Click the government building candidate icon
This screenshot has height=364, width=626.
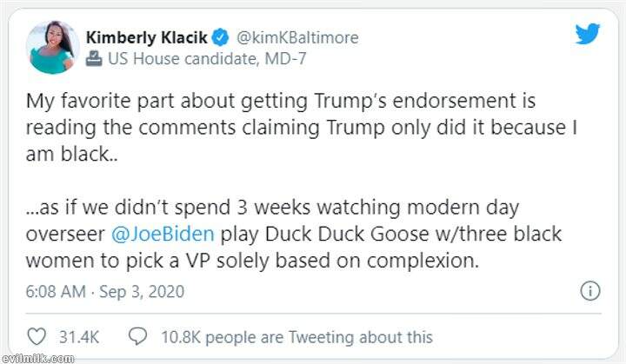pos(94,59)
